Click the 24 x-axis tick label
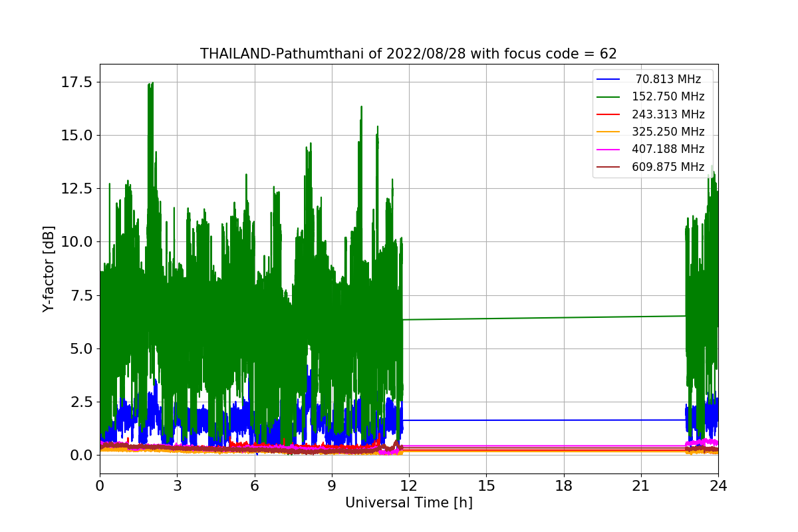The image size is (798, 532). (x=718, y=485)
